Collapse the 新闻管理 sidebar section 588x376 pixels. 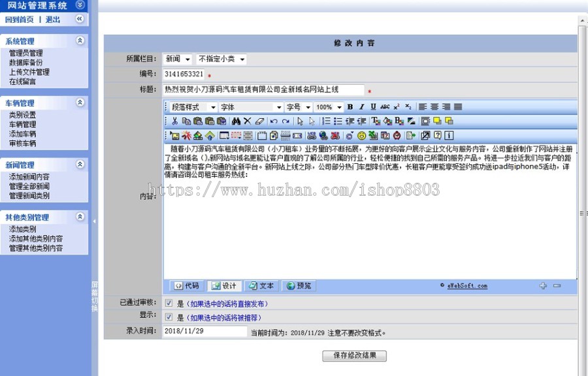[80, 164]
